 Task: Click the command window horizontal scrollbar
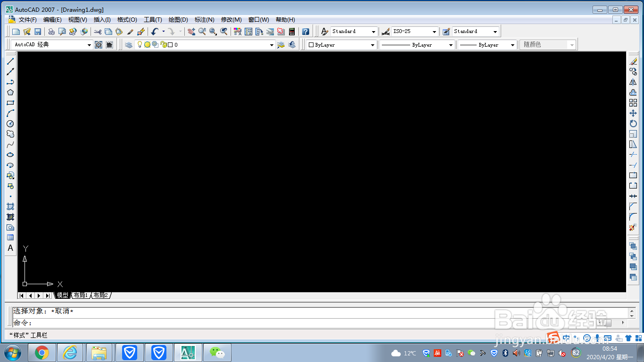click(611, 323)
